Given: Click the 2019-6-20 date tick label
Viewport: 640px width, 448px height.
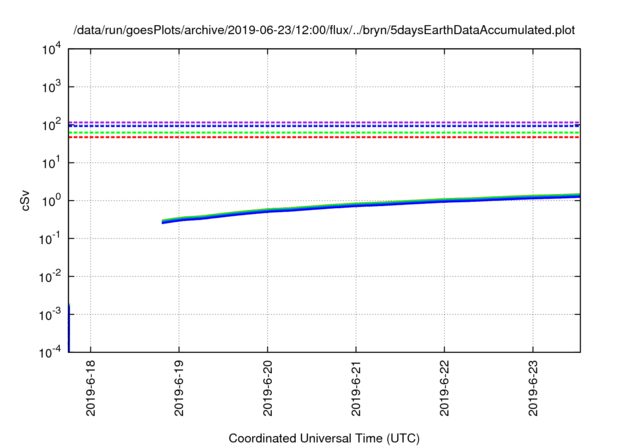Looking at the screenshot, I should [267, 388].
